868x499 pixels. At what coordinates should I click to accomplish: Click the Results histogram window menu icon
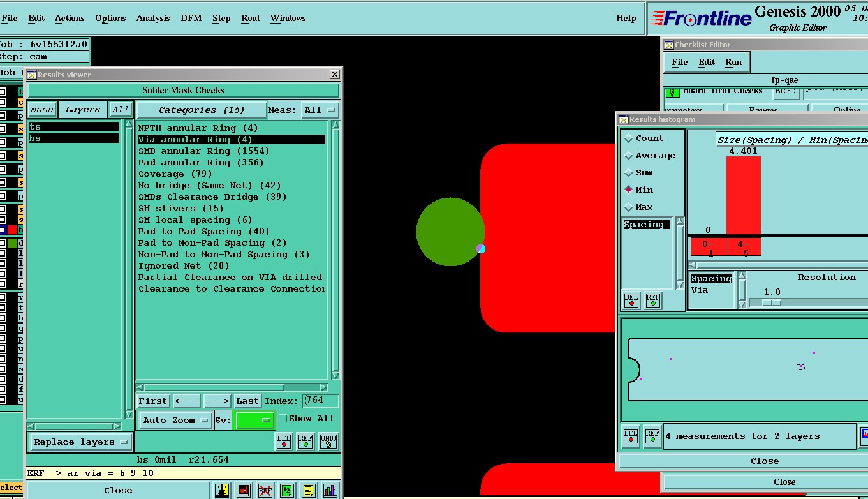click(624, 119)
